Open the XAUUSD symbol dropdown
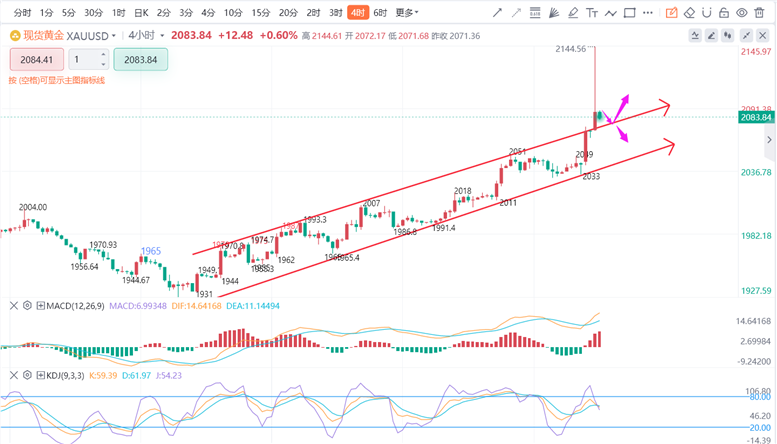This screenshot has width=777, height=444. (114, 35)
